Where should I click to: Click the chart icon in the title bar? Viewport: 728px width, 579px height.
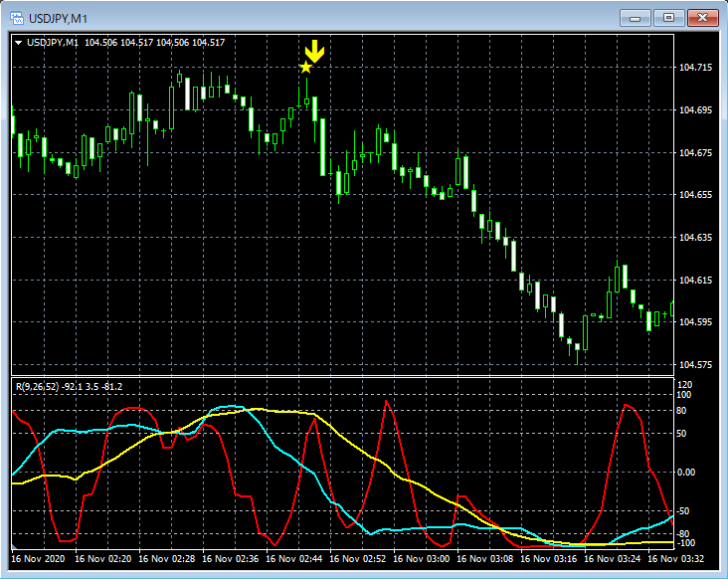pyautogui.click(x=17, y=18)
